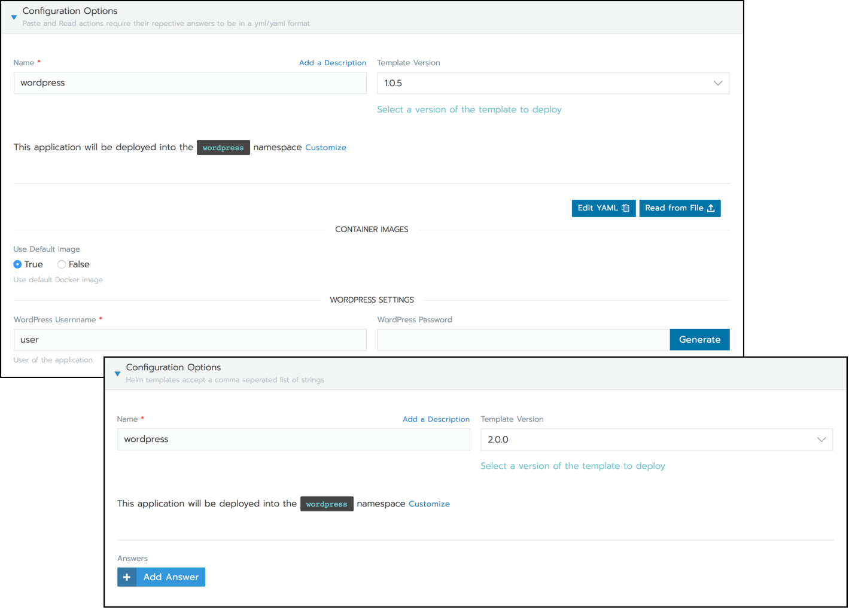The height and width of the screenshot is (616, 849).
Task: Click Customize link in the 1.0.5 template panel
Action: pyautogui.click(x=325, y=148)
